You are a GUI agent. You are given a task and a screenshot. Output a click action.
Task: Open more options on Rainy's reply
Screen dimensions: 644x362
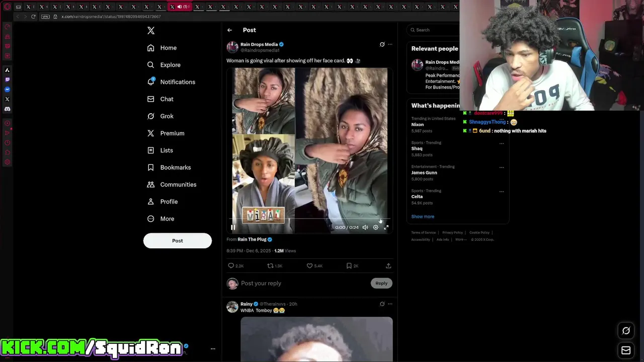[x=390, y=304]
